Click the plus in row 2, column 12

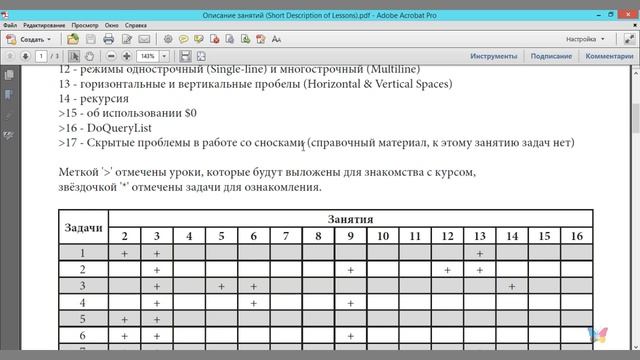tap(447, 270)
